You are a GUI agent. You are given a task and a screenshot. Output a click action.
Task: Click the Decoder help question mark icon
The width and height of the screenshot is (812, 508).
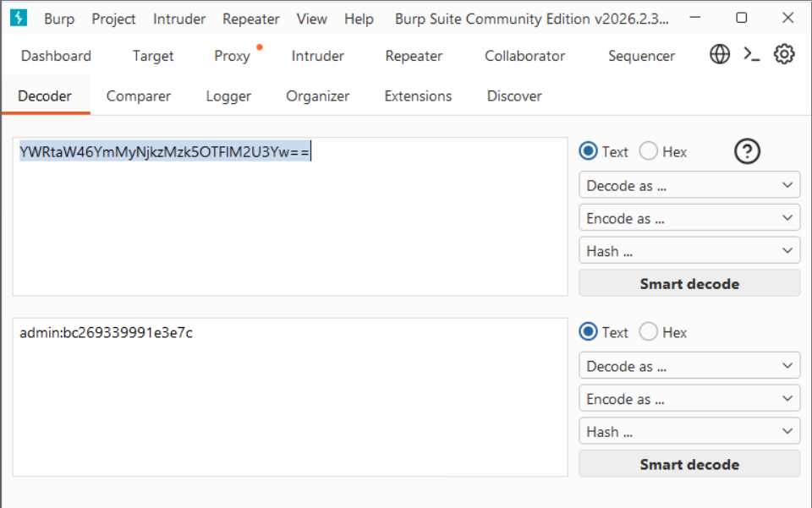pos(747,151)
